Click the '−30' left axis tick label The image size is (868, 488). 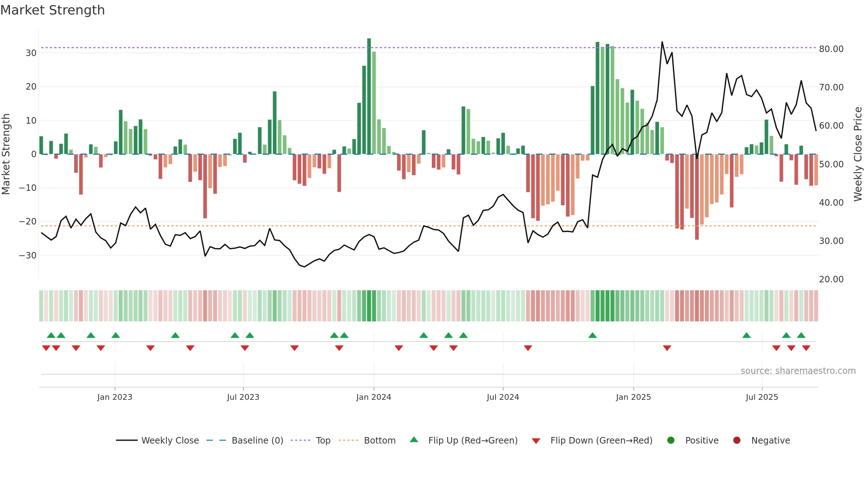[28, 256]
